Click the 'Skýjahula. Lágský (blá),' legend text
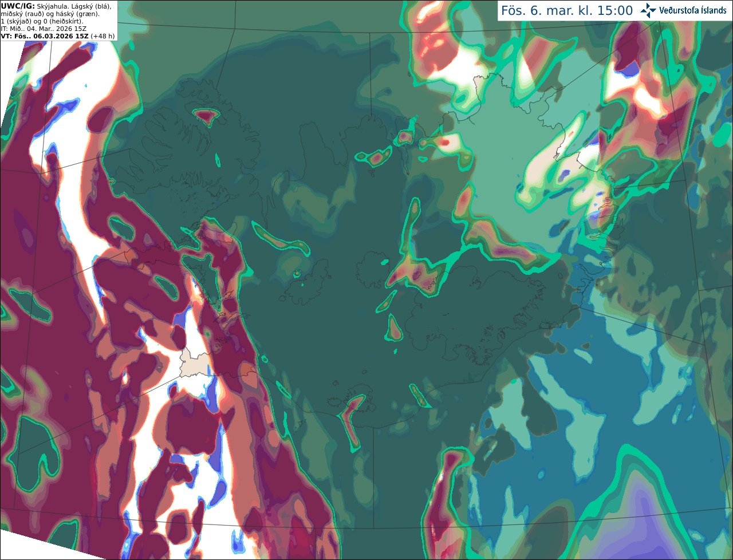Screen dimensions: 733x560 73,6
